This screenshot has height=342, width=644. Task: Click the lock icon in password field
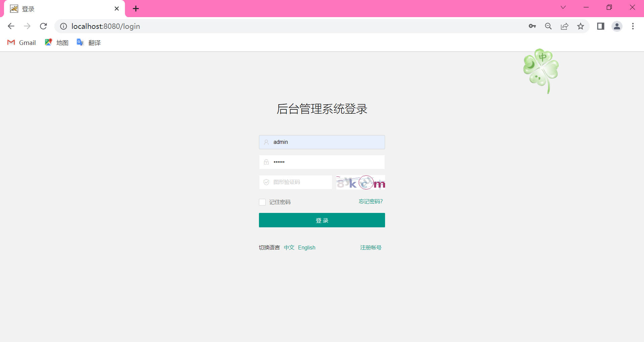point(266,162)
